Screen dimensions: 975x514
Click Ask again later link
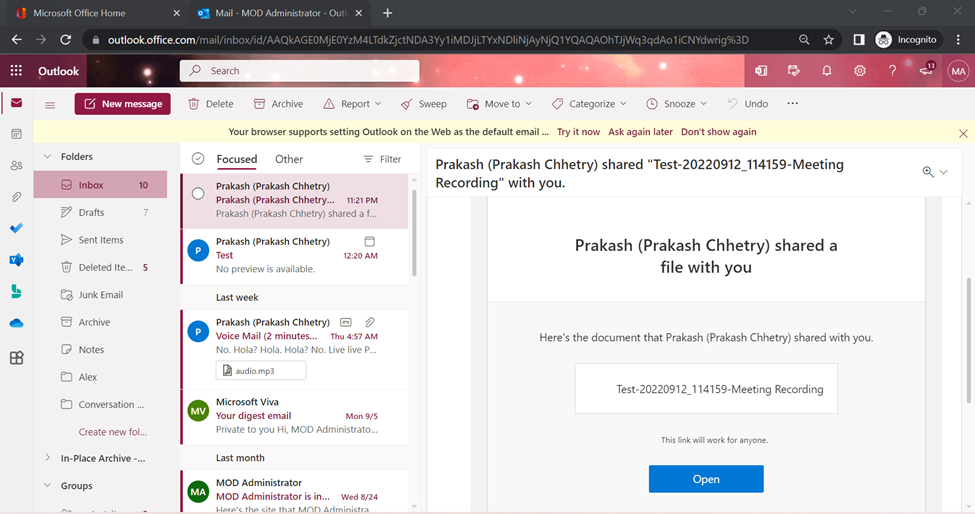640,132
